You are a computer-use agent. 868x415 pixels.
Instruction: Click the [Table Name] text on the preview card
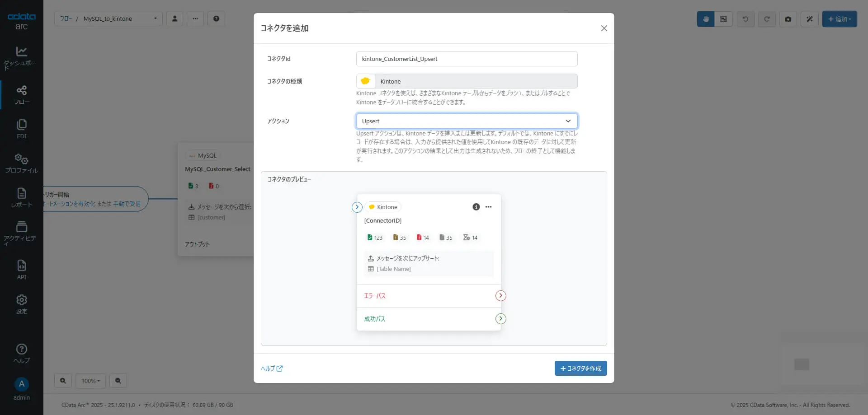pos(394,269)
